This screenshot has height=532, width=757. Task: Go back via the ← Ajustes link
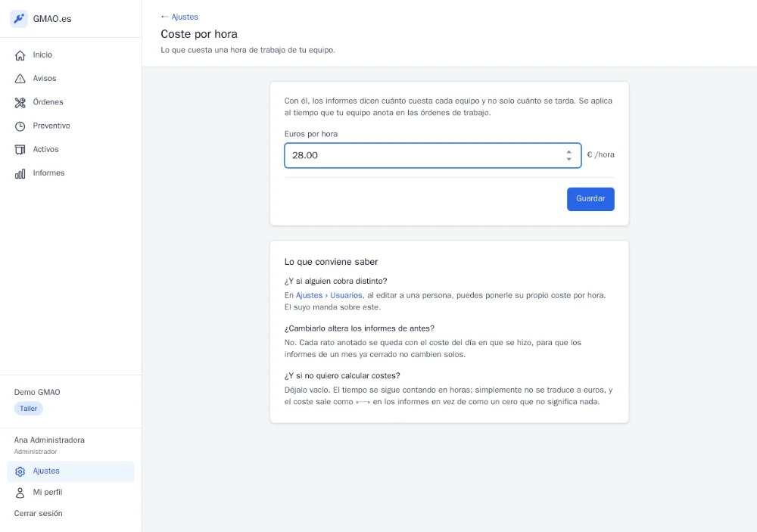tap(179, 17)
